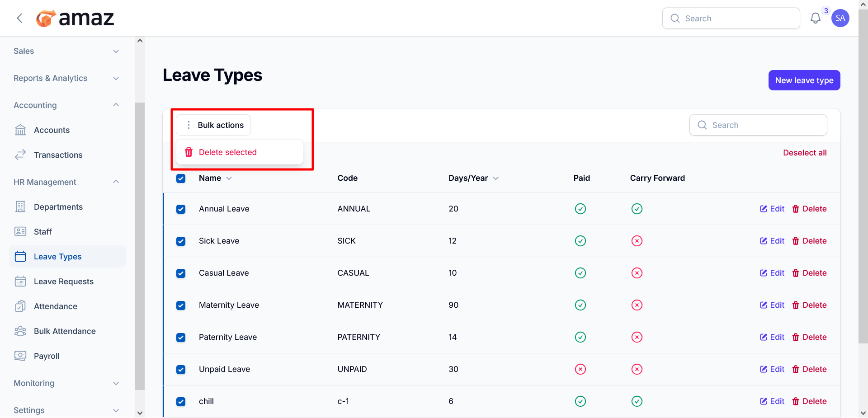This screenshot has width=868, height=418.
Task: Expand the Sales sidebar section
Action: pyautogui.click(x=66, y=51)
